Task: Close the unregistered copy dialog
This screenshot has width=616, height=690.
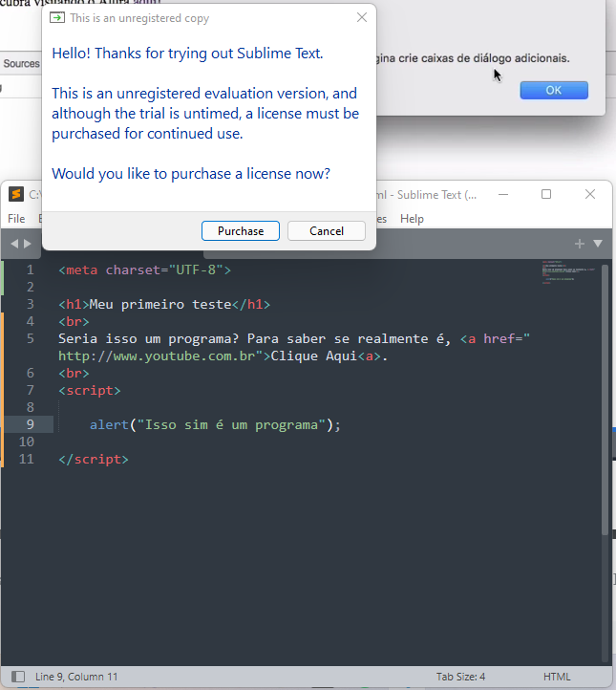Action: click(362, 17)
